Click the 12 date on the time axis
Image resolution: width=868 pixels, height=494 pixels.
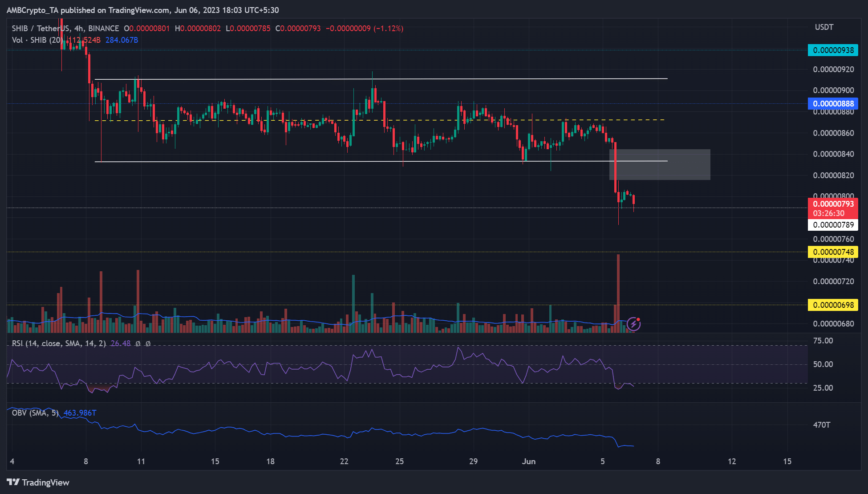(x=732, y=461)
